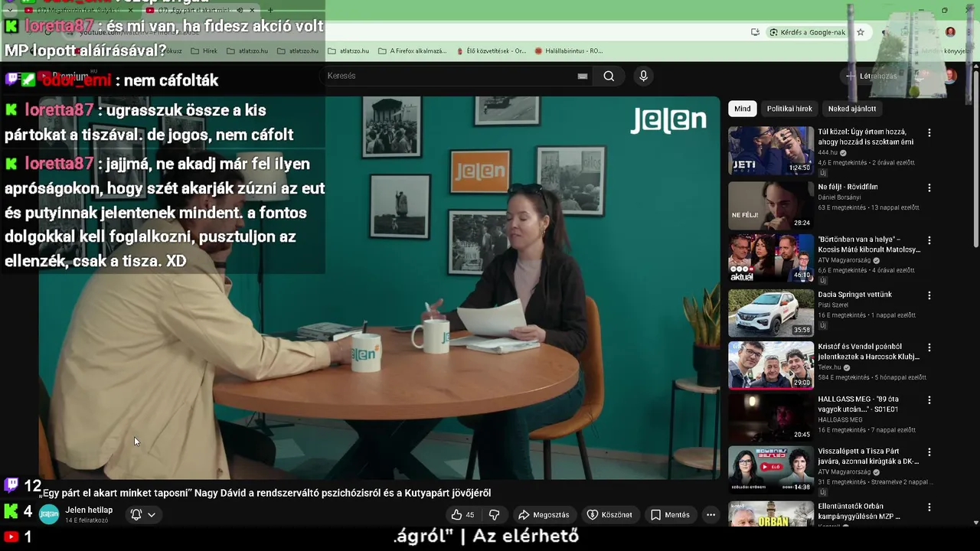980x551 pixels.
Task: Open options menu for Kristóf és Vendel video
Action: [x=929, y=347]
